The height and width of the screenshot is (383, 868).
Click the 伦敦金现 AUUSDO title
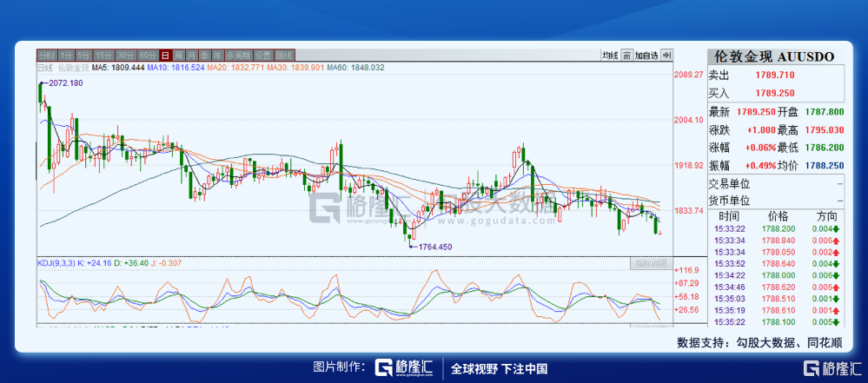click(x=773, y=56)
